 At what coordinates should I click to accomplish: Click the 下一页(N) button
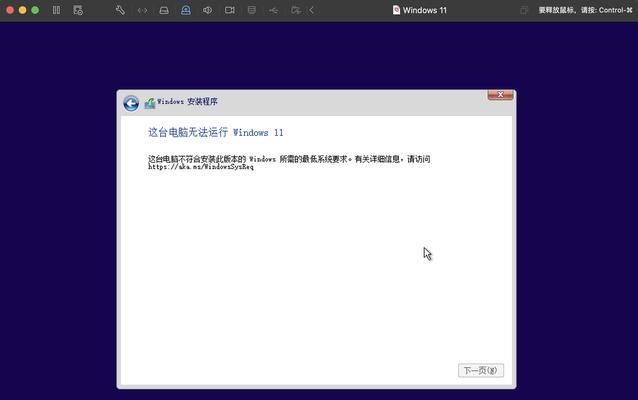point(481,370)
